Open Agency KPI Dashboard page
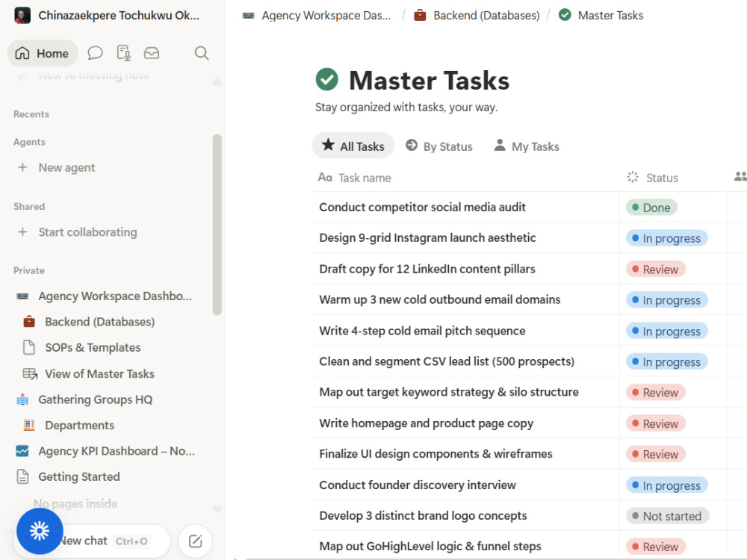Image resolution: width=747 pixels, height=560 pixels. pyautogui.click(x=117, y=451)
